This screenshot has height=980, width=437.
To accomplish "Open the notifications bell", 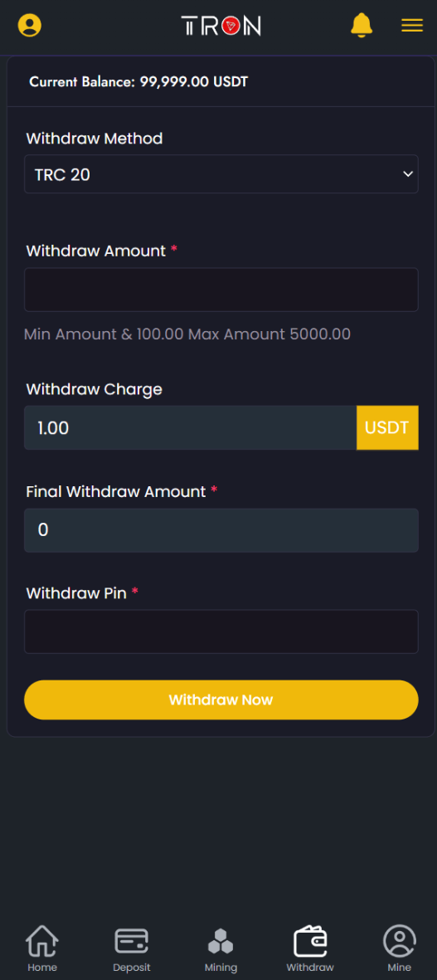I will point(362,25).
